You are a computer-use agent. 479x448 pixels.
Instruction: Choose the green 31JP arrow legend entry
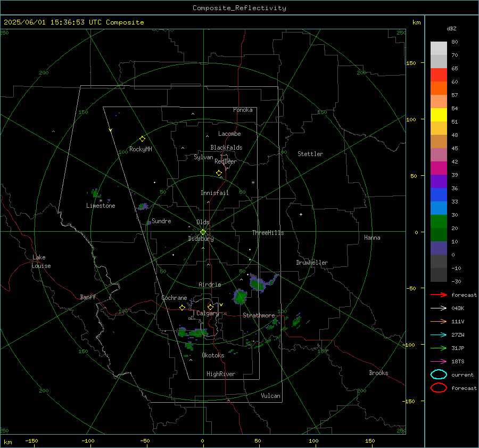[x=439, y=348]
